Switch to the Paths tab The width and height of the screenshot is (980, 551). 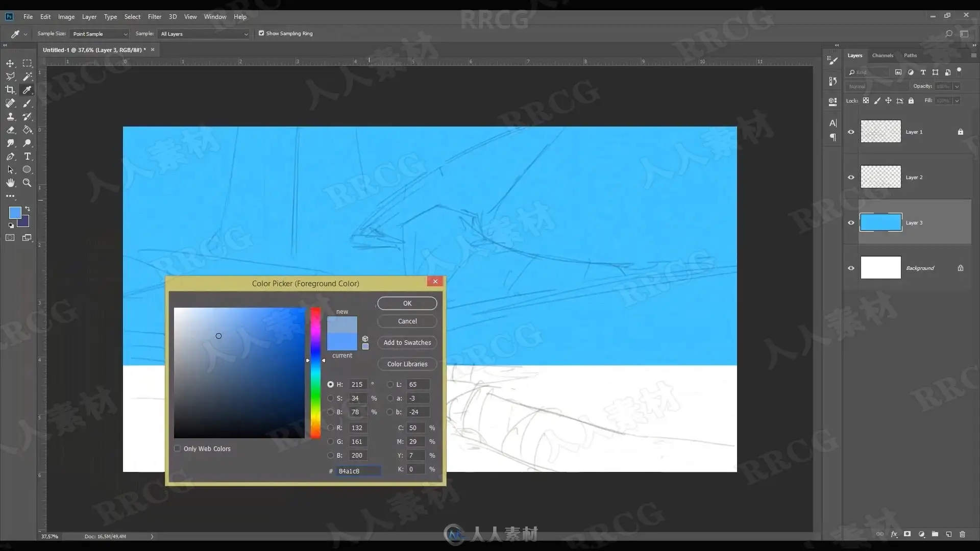pyautogui.click(x=910, y=55)
